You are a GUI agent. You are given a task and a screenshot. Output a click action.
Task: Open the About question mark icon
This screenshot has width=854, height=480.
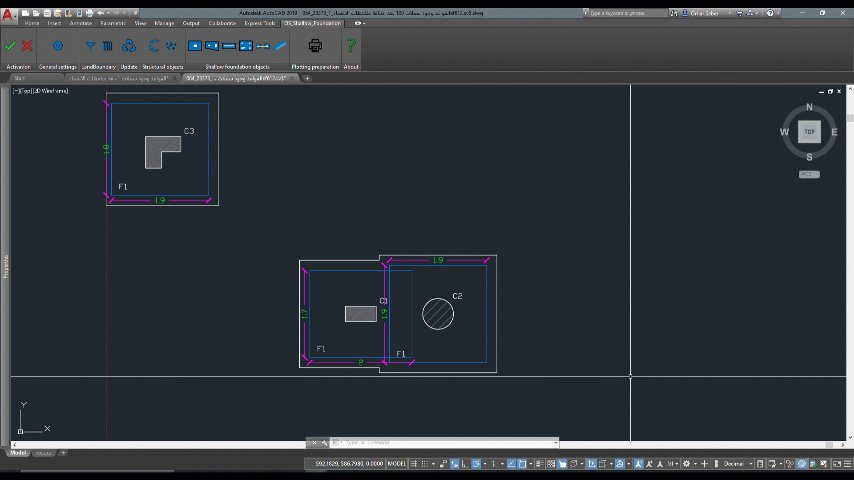coord(351,45)
